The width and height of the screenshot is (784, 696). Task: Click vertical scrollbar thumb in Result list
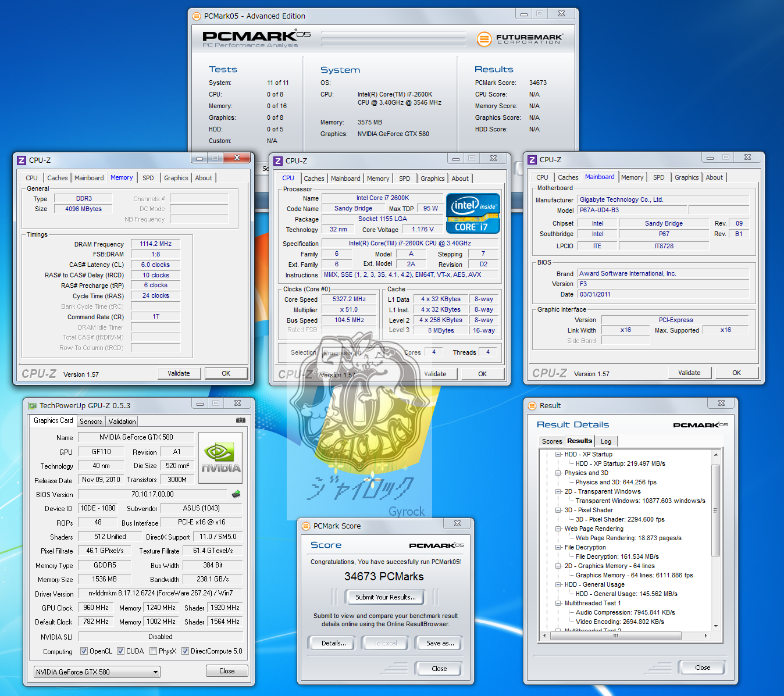click(x=716, y=511)
